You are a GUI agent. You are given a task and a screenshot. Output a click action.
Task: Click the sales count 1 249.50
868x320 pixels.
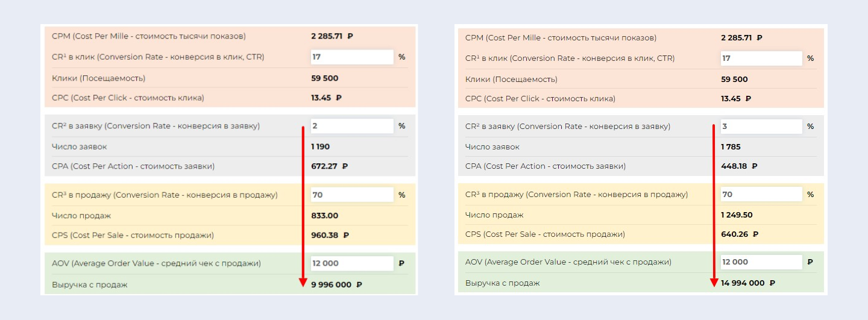[737, 215]
